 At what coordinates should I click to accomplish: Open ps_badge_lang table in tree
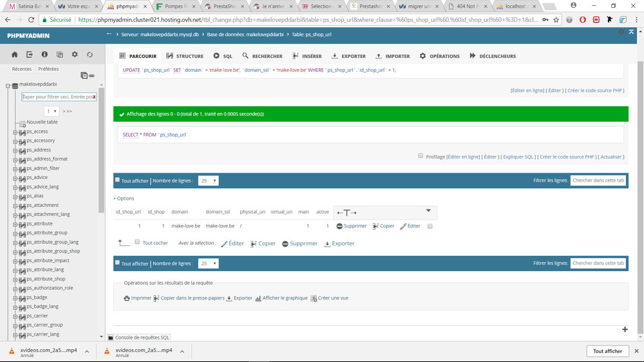pos(43,307)
